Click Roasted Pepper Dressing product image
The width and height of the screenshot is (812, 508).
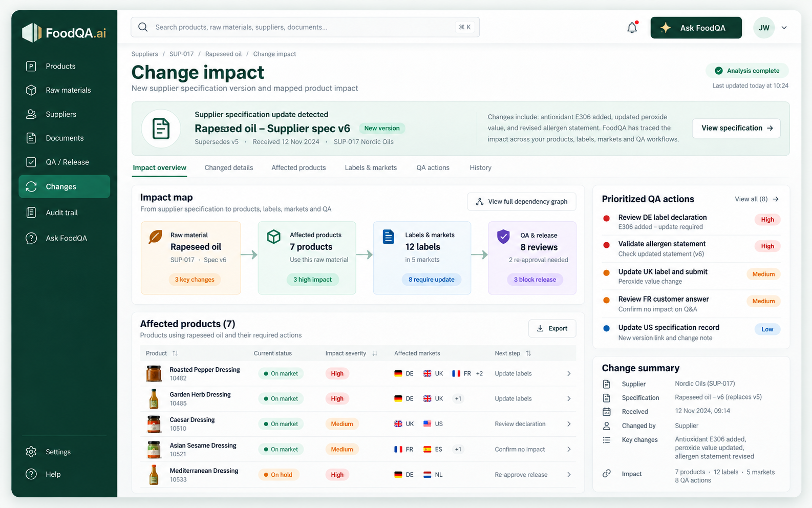click(154, 374)
